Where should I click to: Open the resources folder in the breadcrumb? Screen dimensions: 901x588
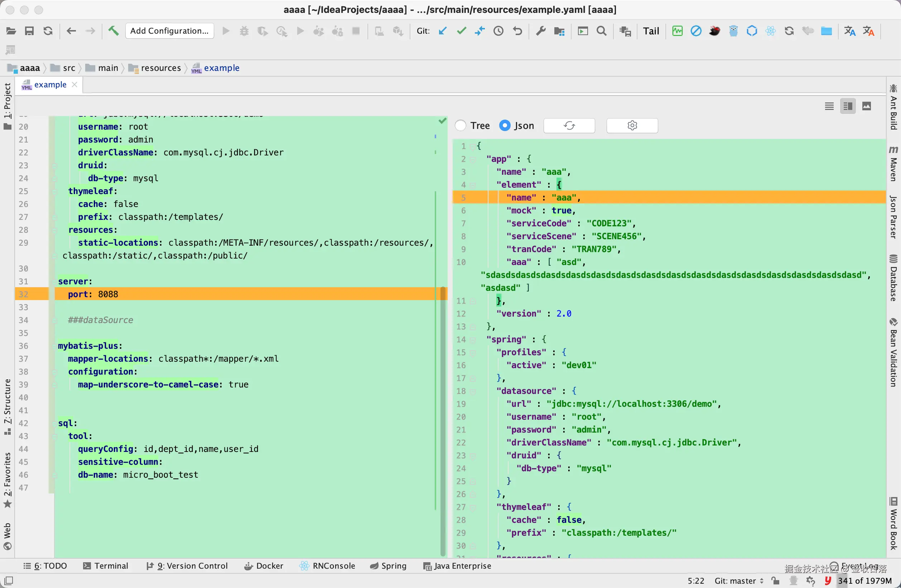click(161, 68)
